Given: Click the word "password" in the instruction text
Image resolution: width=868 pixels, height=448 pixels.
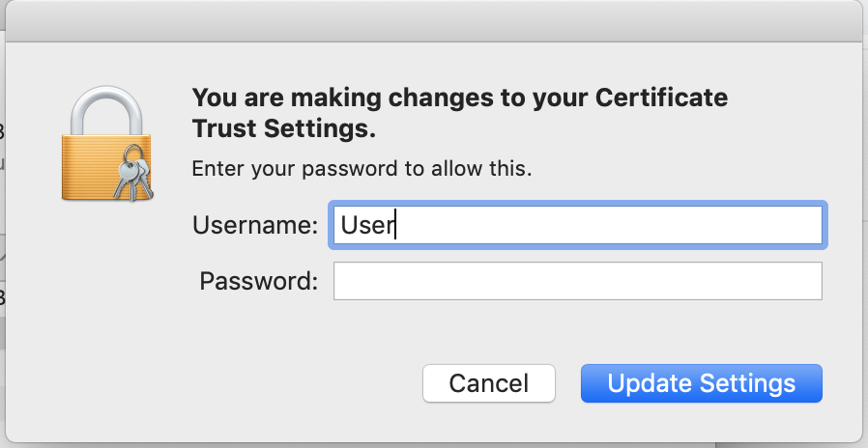Looking at the screenshot, I should 352,168.
